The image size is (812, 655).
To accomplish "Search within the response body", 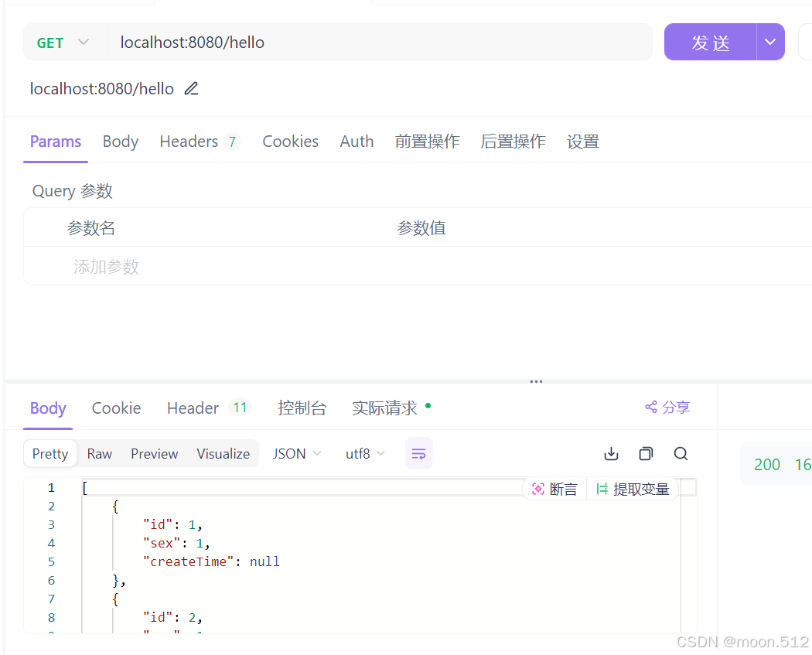I will pyautogui.click(x=681, y=453).
